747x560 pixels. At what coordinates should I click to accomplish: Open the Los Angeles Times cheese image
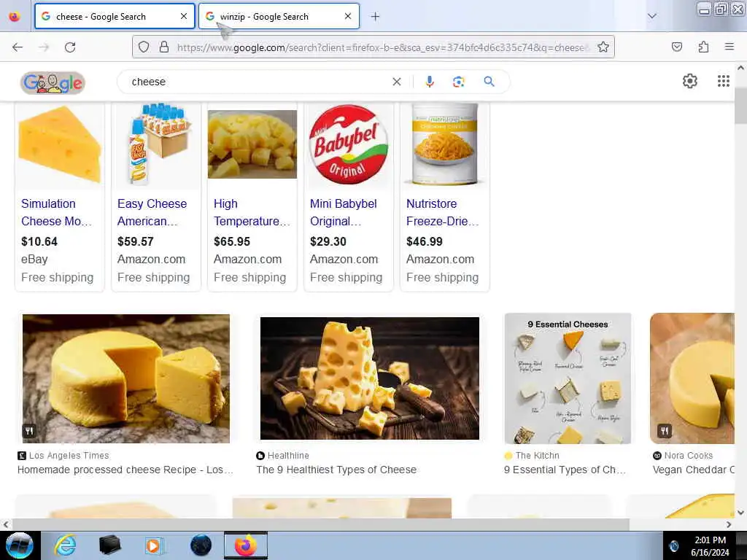coord(126,378)
